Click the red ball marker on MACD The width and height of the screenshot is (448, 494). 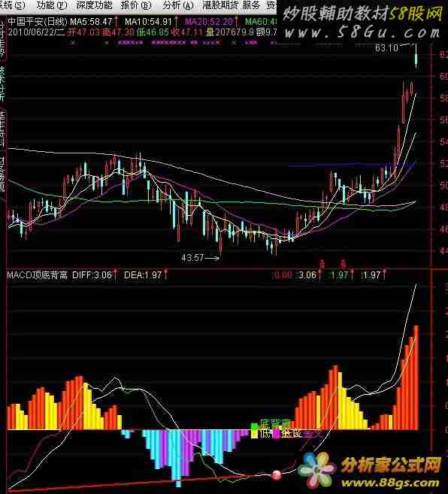(277, 474)
